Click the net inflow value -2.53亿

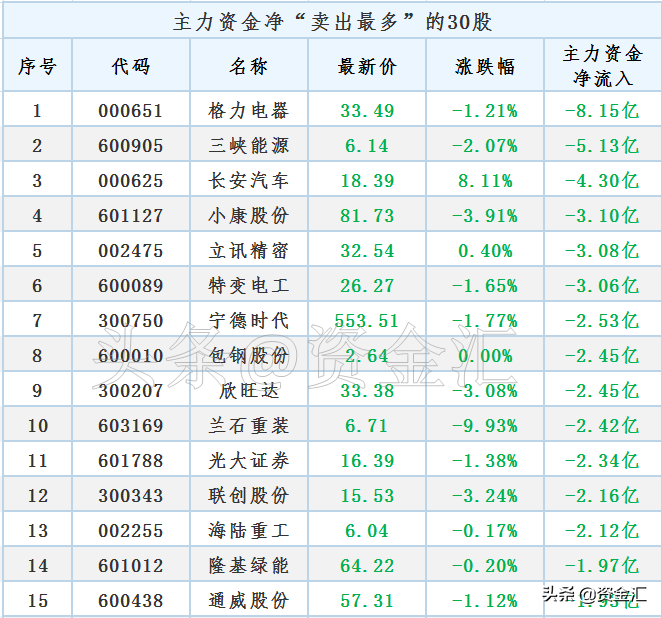pyautogui.click(x=602, y=321)
